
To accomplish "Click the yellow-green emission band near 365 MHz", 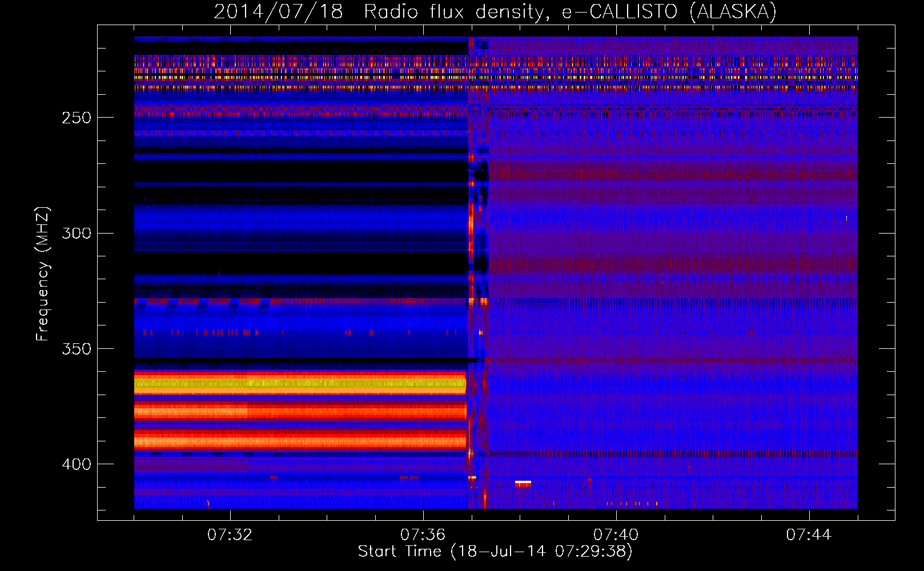I will click(300, 384).
